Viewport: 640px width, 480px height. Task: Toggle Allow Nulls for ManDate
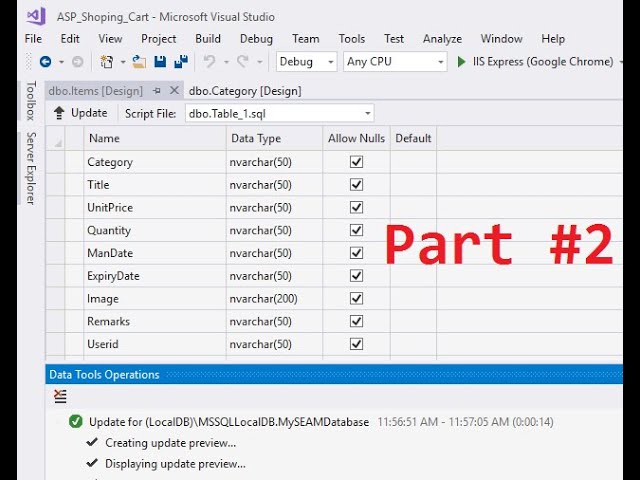coord(356,253)
